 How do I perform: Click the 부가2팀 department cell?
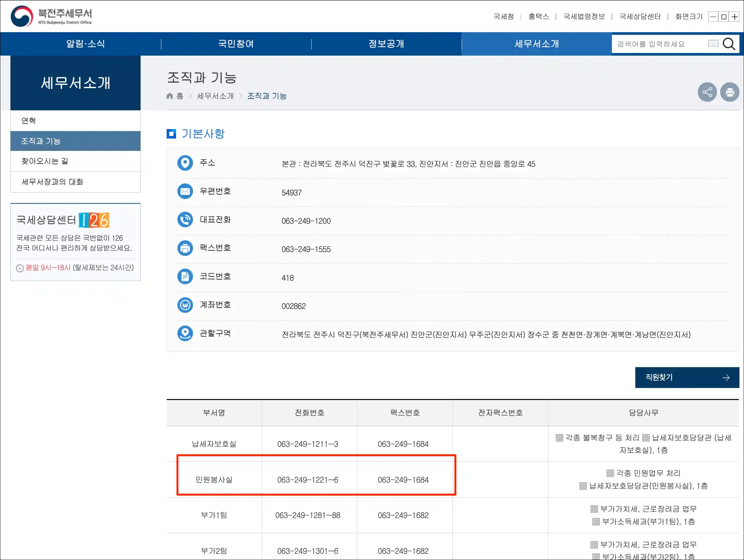214,551
